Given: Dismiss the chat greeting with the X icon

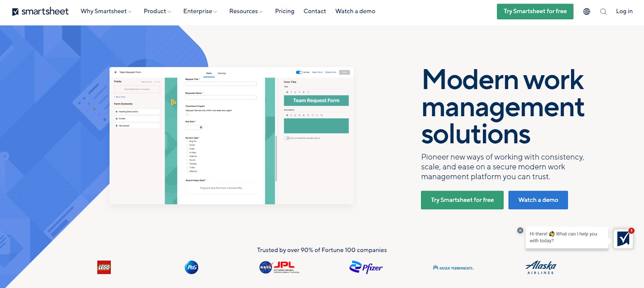Looking at the screenshot, I should 520,230.
